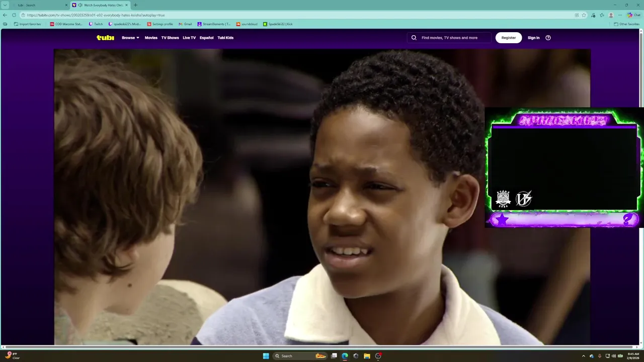Click the search magnifier icon on Tubi
Viewport: 644px width, 362px height.
tap(414, 38)
